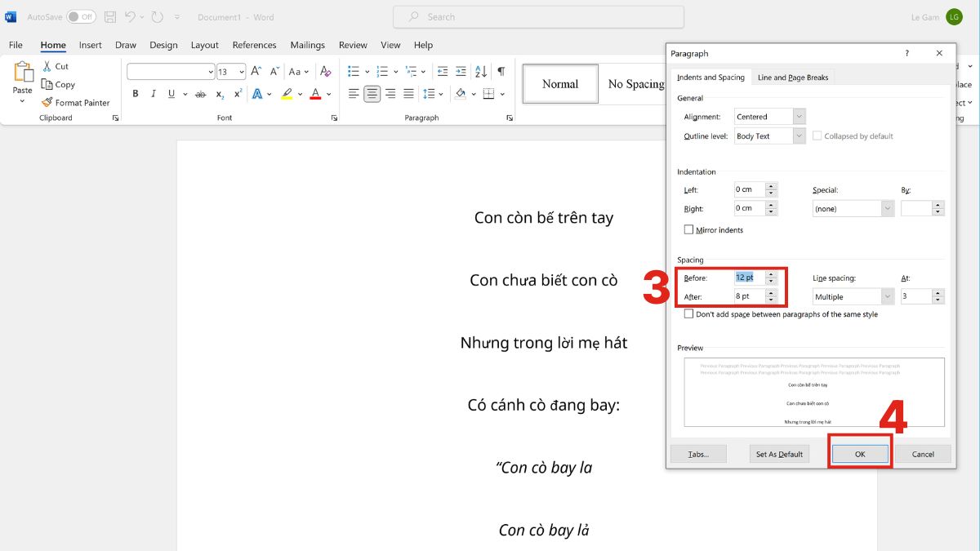
Task: Clear all formatting with eraser A icon
Action: click(326, 71)
